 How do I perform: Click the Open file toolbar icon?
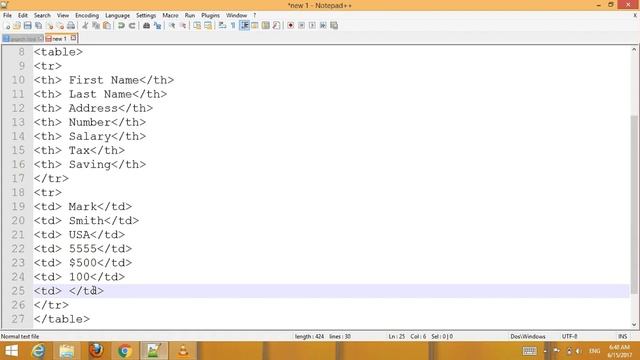17,25
